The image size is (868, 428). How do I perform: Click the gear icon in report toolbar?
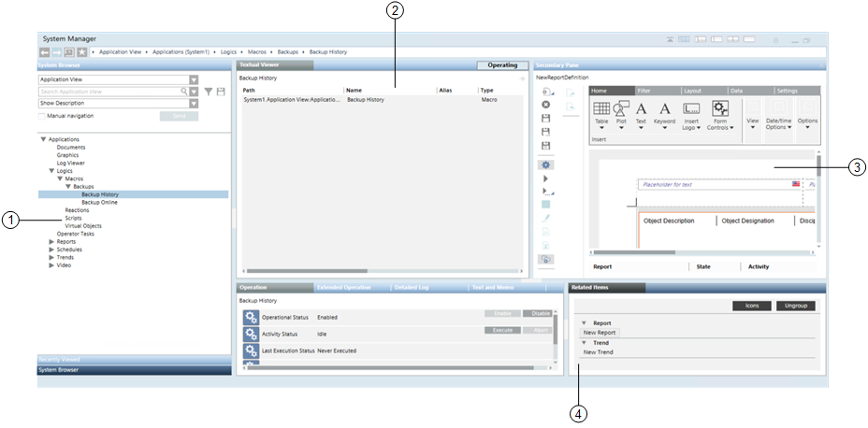(546, 164)
